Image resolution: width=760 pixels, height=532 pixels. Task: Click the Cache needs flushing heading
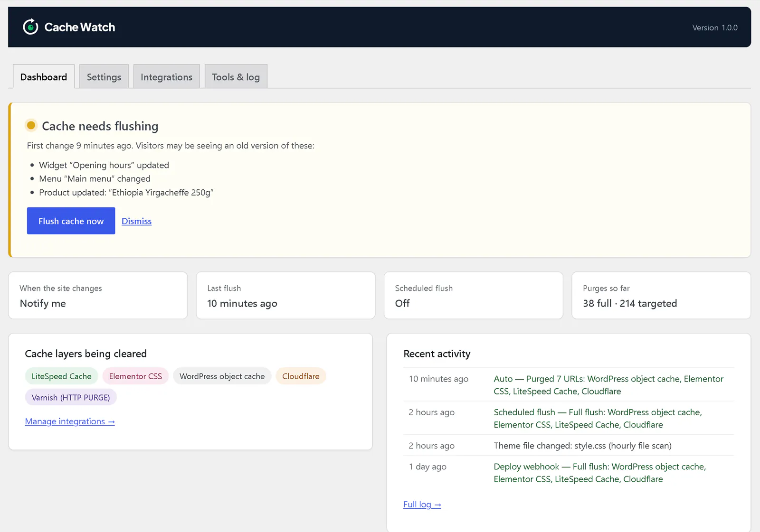click(x=100, y=126)
